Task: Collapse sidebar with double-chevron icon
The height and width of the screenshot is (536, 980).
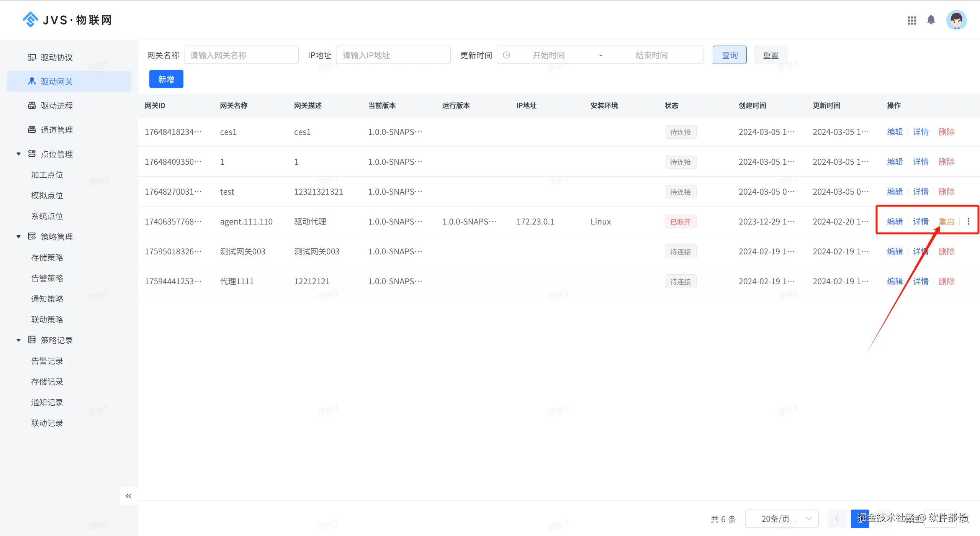Action: coord(128,496)
